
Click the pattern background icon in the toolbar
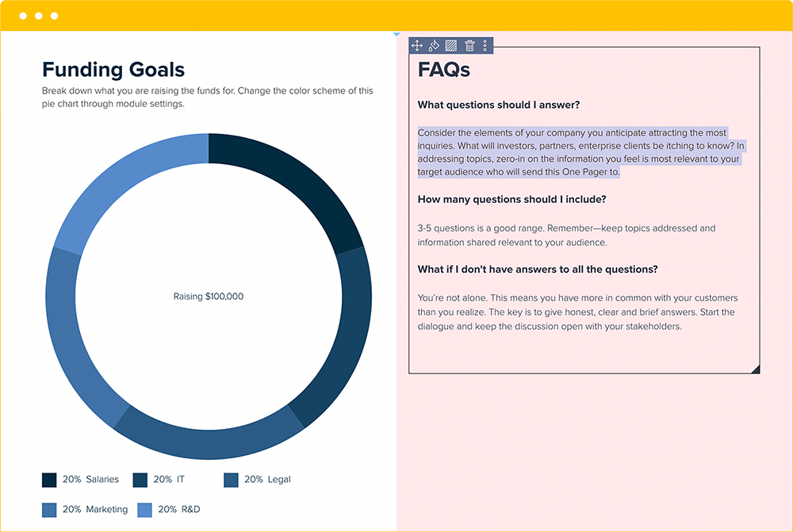[450, 45]
